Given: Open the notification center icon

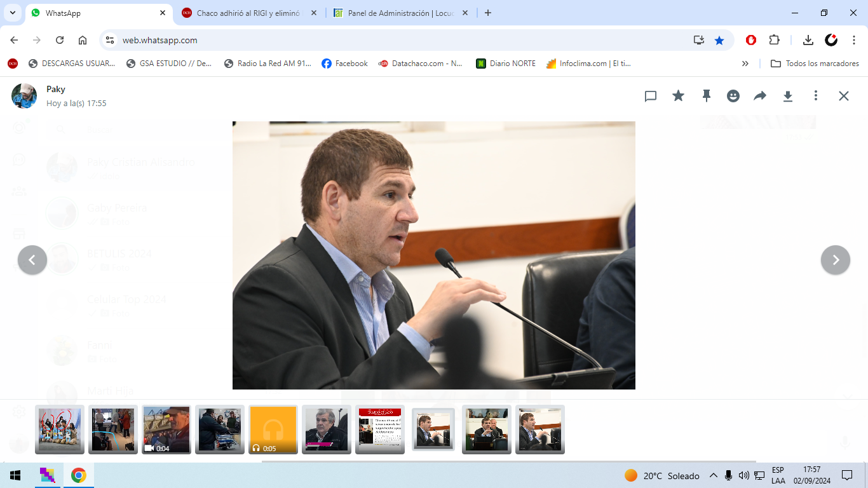Looking at the screenshot, I should click(x=847, y=475).
